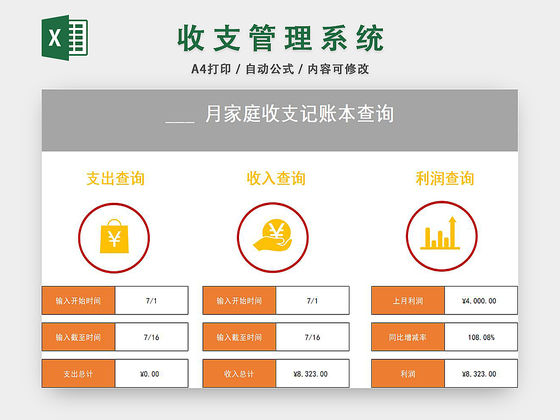This screenshot has width=560, height=420.
Task: Click the A4打印 / 自动公式 subtitle text
Action: click(280, 69)
